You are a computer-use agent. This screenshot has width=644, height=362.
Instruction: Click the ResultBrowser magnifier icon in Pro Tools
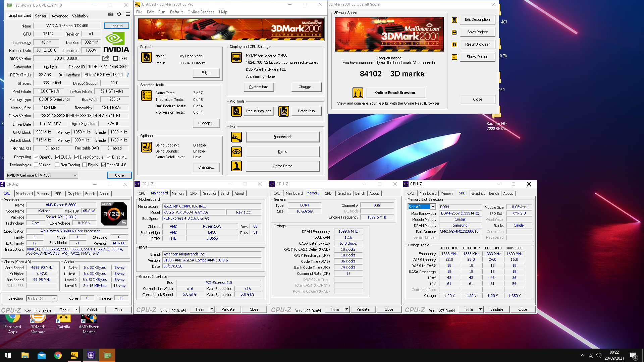236,111
